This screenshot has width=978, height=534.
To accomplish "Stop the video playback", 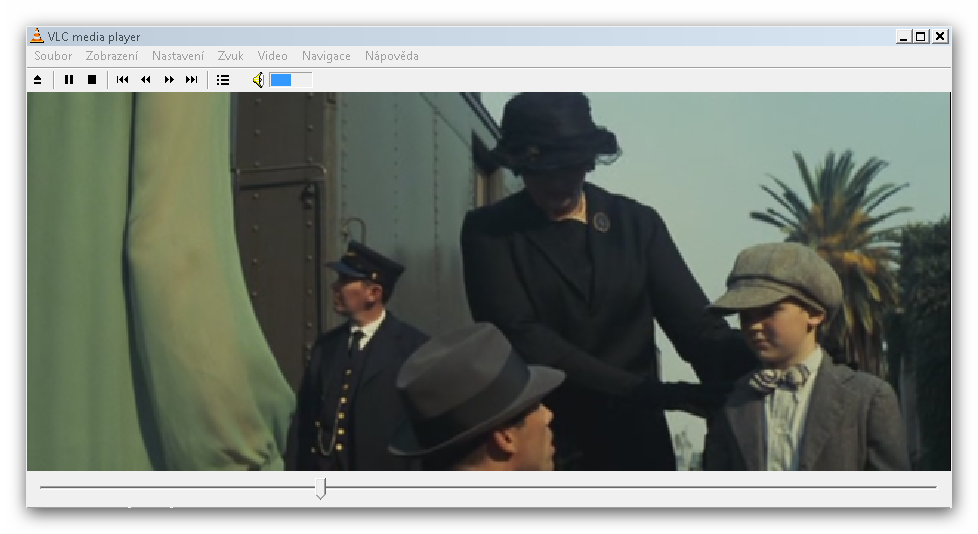I will pyautogui.click(x=92, y=80).
